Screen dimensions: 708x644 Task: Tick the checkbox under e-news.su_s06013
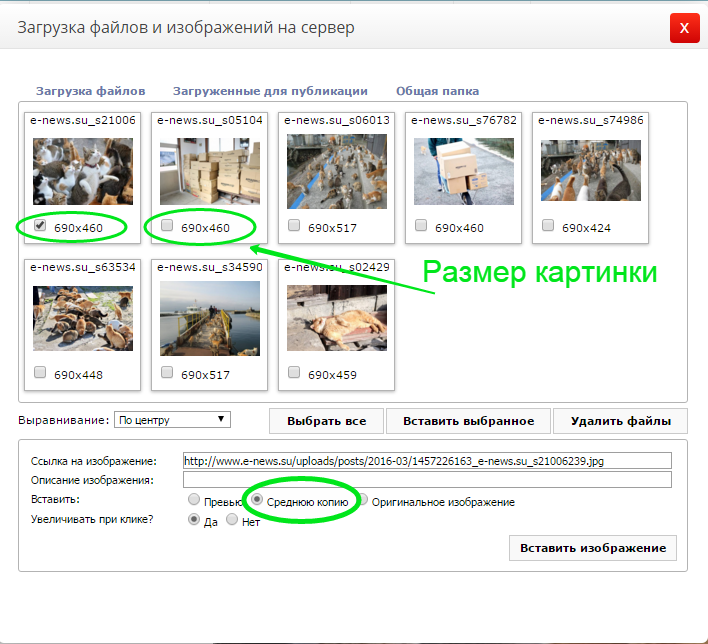pos(294,226)
